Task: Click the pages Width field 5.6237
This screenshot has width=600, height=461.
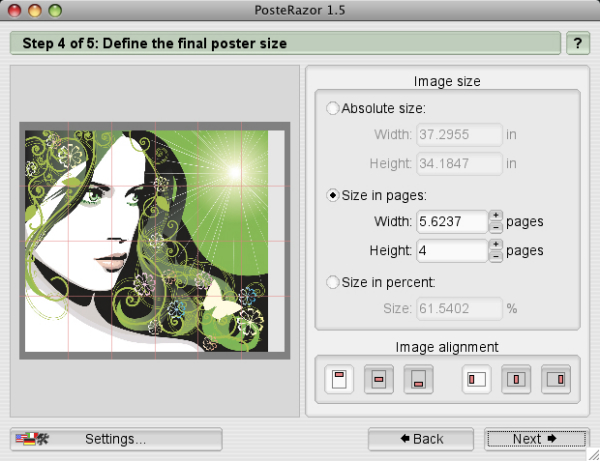Action: (452, 222)
